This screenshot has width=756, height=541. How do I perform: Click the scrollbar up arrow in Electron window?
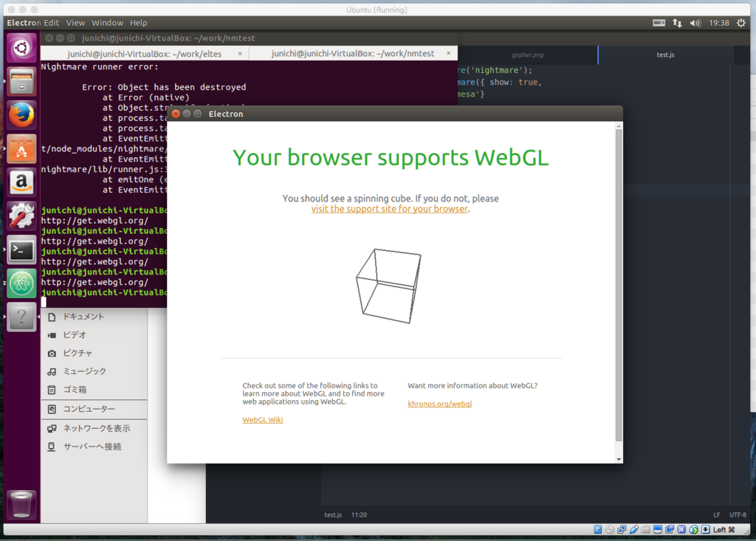(x=619, y=126)
